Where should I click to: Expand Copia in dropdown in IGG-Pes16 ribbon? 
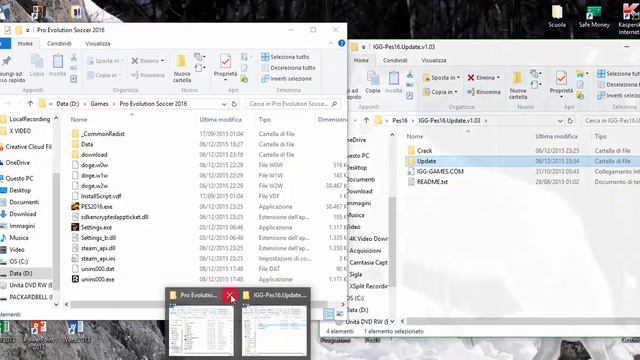point(456,92)
